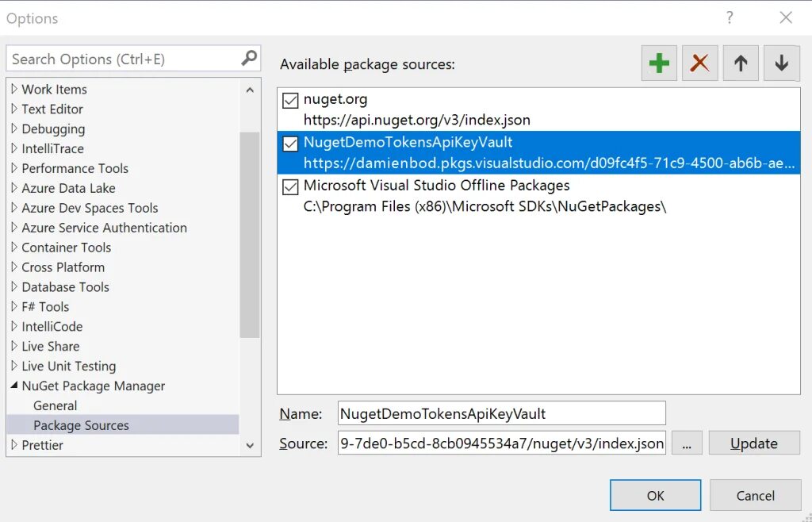Toggle NugetDemoTokensApiKeyVault source checkbox

point(289,143)
